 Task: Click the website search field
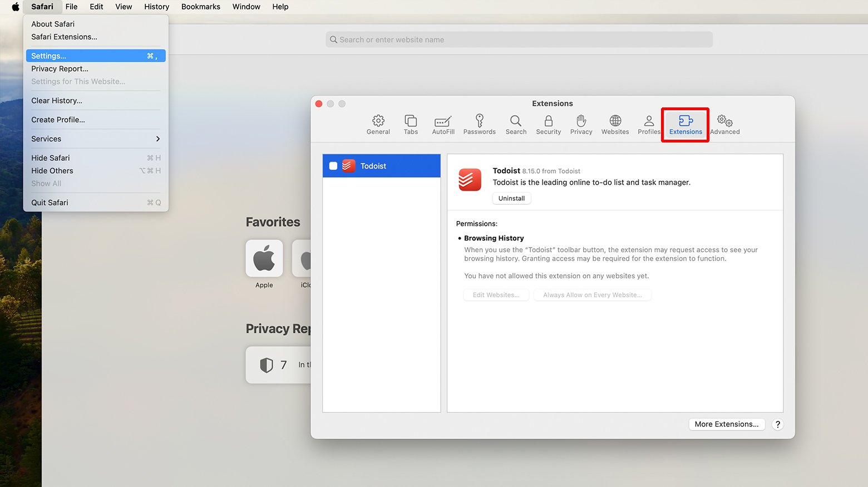519,39
